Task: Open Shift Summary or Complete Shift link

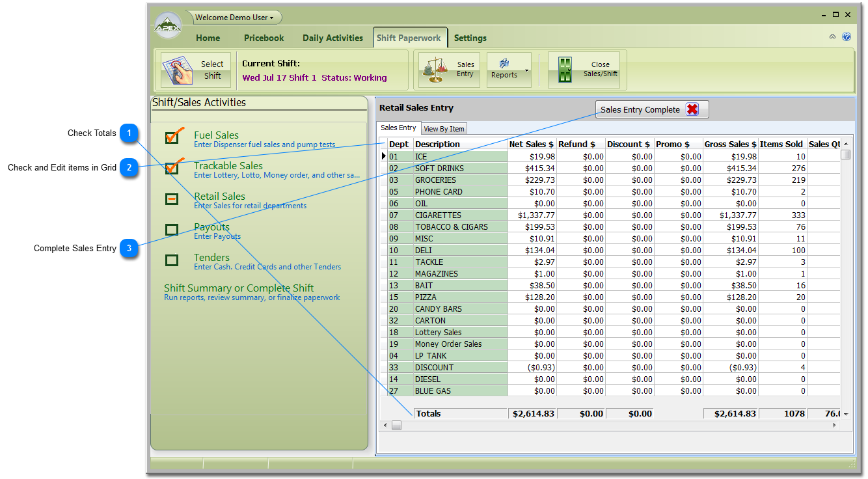Action: 239,288
